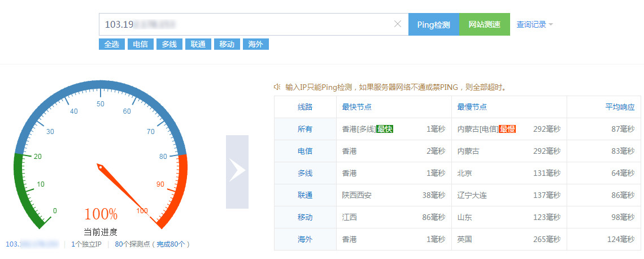
Task: Toggle the 联通 filter tag
Action: (x=198, y=44)
